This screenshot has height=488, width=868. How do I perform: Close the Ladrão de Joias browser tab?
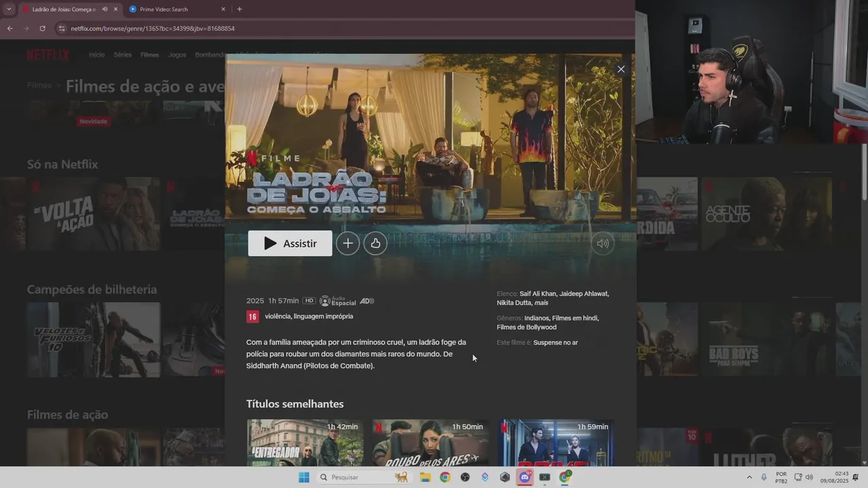tap(115, 9)
